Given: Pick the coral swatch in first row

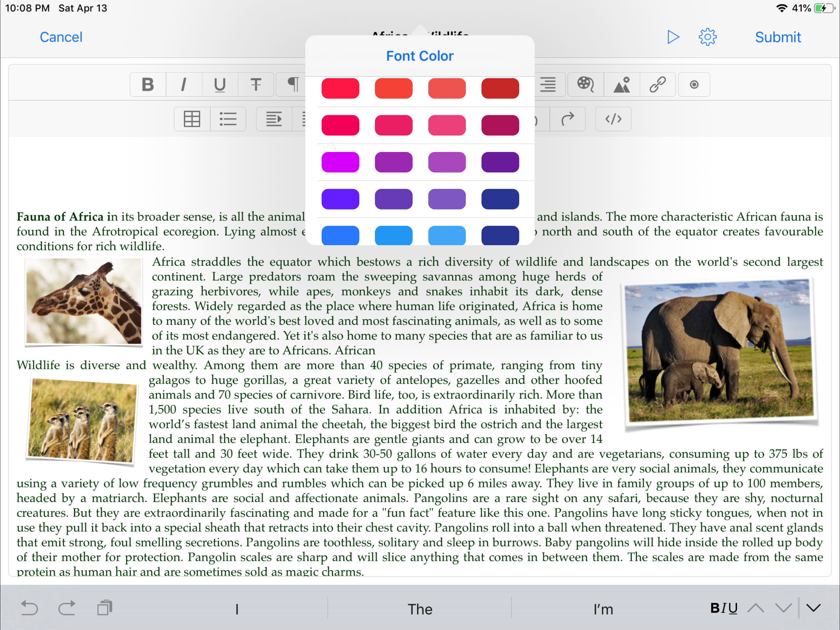Looking at the screenshot, I should 447,89.
